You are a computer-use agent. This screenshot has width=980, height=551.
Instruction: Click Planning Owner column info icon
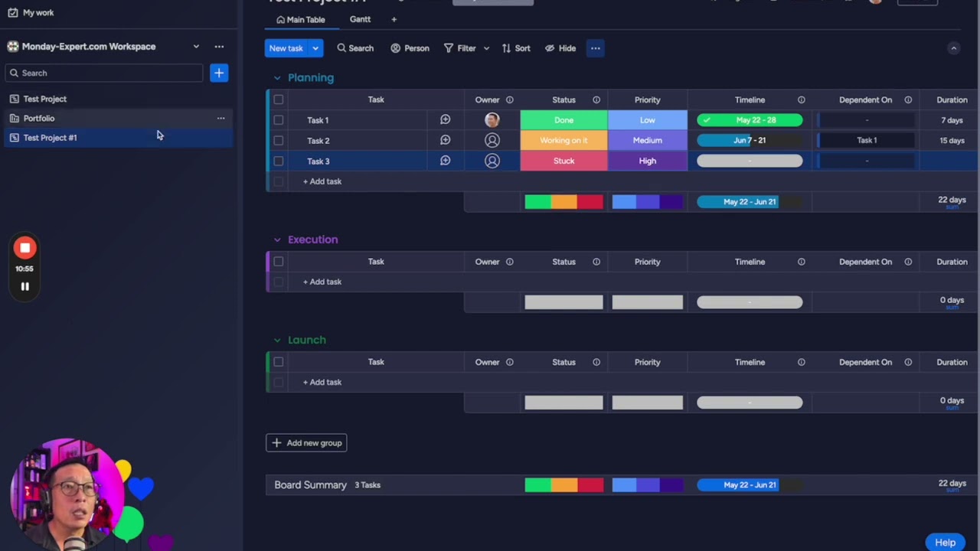pyautogui.click(x=509, y=99)
